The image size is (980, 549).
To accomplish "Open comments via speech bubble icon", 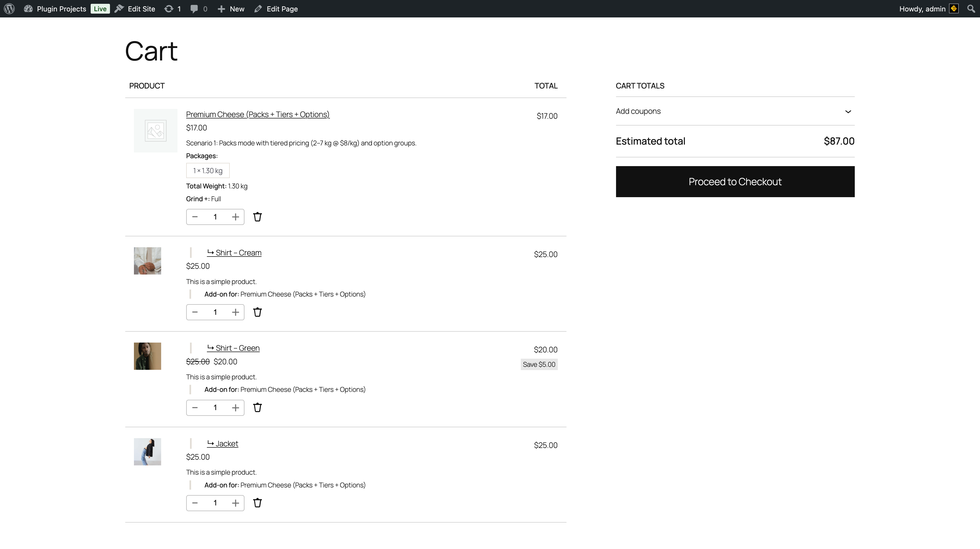I will pyautogui.click(x=195, y=8).
